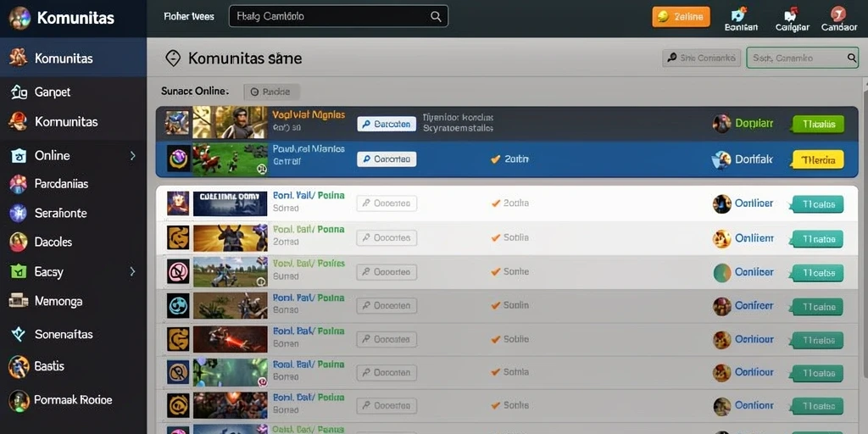Select the Parcdaniias sidebar icon
The width and height of the screenshot is (868, 434).
click(x=19, y=184)
